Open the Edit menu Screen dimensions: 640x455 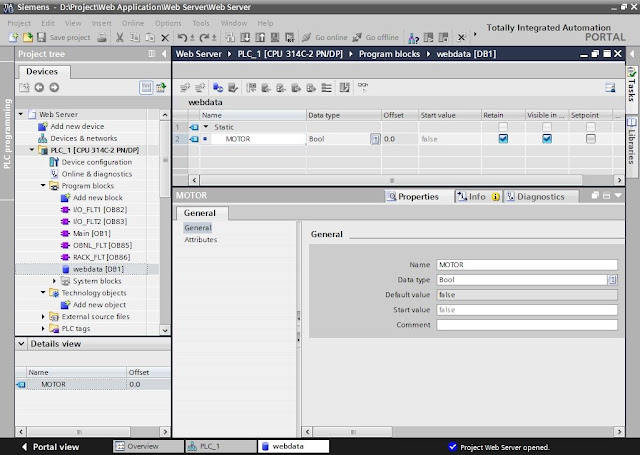[x=48, y=23]
